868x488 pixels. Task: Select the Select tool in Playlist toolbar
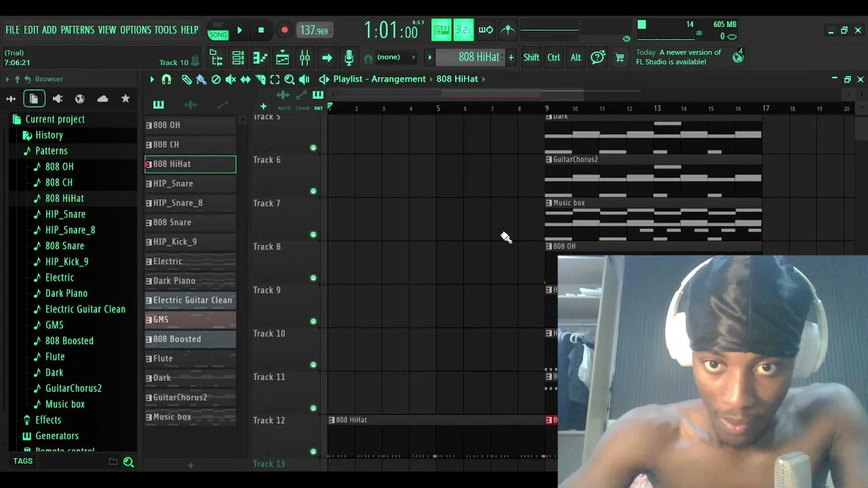tap(275, 79)
